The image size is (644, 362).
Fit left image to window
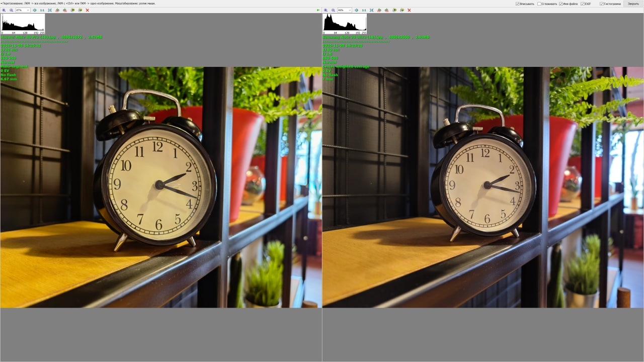[50, 10]
